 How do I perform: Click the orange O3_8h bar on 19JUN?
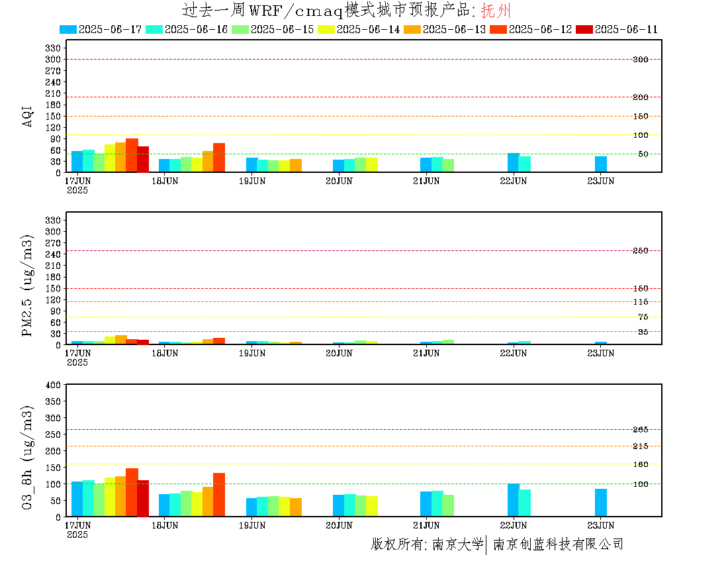[296, 507]
